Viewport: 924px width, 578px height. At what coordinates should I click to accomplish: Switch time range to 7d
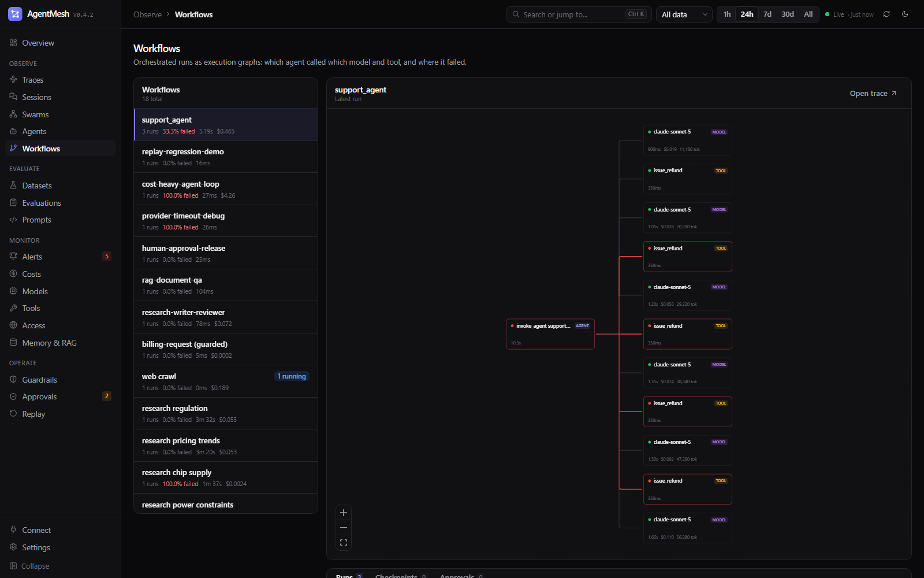point(767,14)
